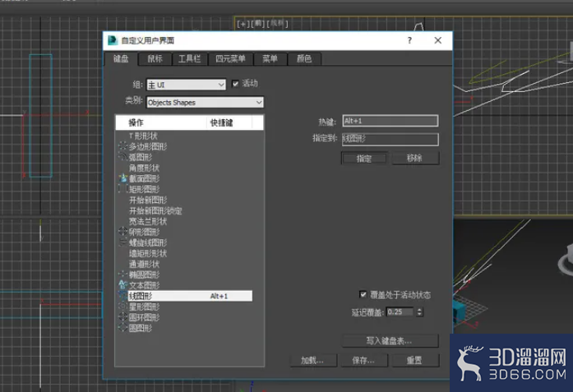Click the 保存... save button
The height and width of the screenshot is (392, 573).
(364, 360)
